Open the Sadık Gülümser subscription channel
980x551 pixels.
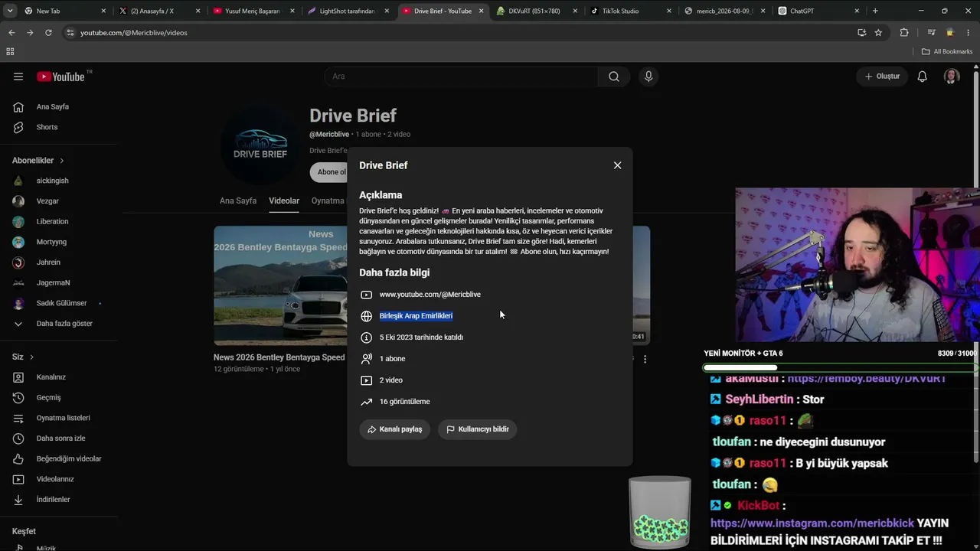[61, 303]
